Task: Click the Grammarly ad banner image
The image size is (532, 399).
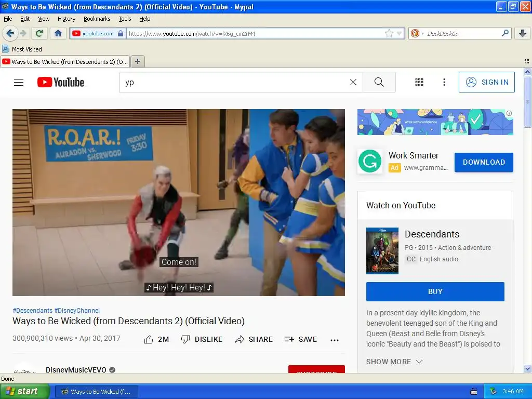Action: 435,122
